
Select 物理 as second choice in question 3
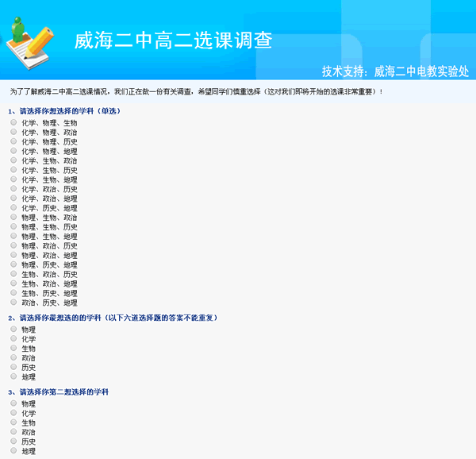13,403
